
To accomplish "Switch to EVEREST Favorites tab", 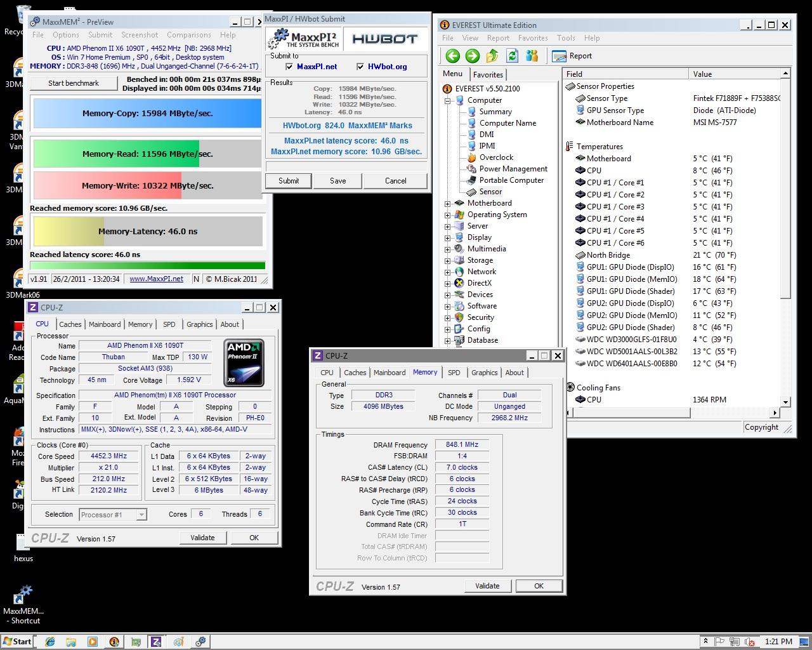I will 488,74.
